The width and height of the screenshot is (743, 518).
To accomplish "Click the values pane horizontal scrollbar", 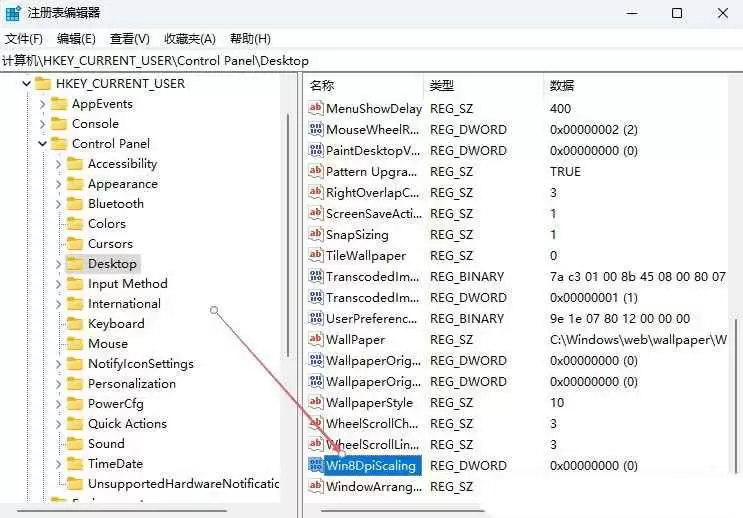I will coord(403,511).
